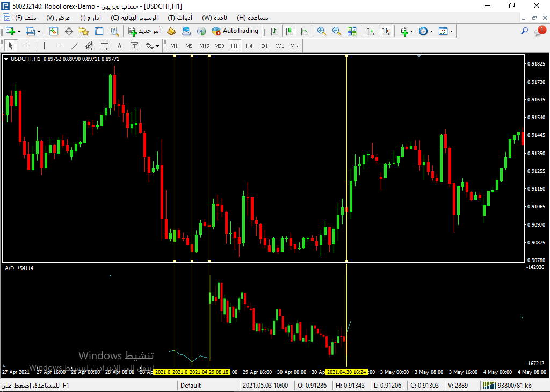
Task: Open the Market Watch panel
Action: click(54, 31)
